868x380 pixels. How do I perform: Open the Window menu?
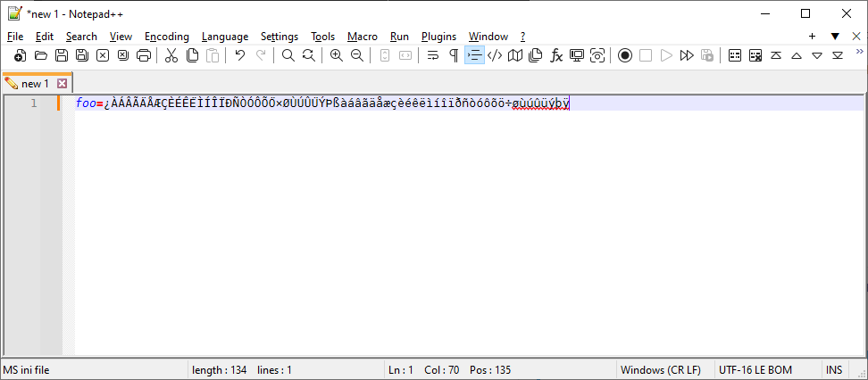point(488,37)
